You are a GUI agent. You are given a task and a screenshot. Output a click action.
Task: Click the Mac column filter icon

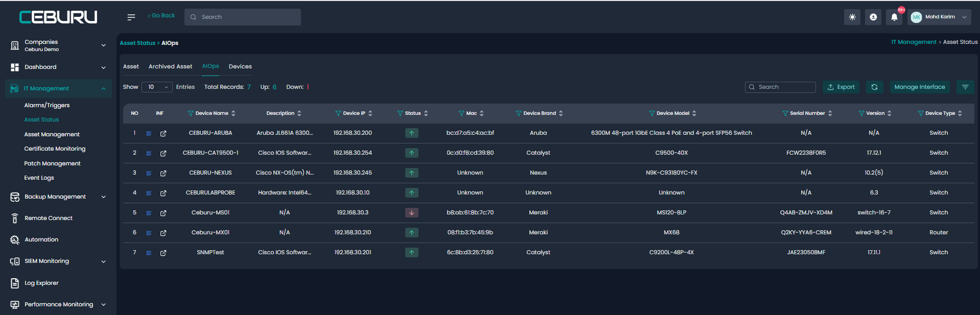tap(461, 113)
